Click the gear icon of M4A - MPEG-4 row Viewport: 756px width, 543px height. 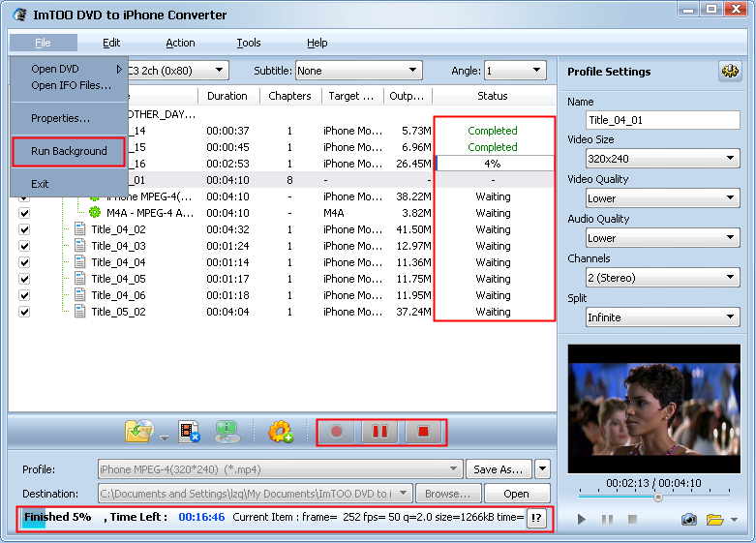[x=95, y=212]
